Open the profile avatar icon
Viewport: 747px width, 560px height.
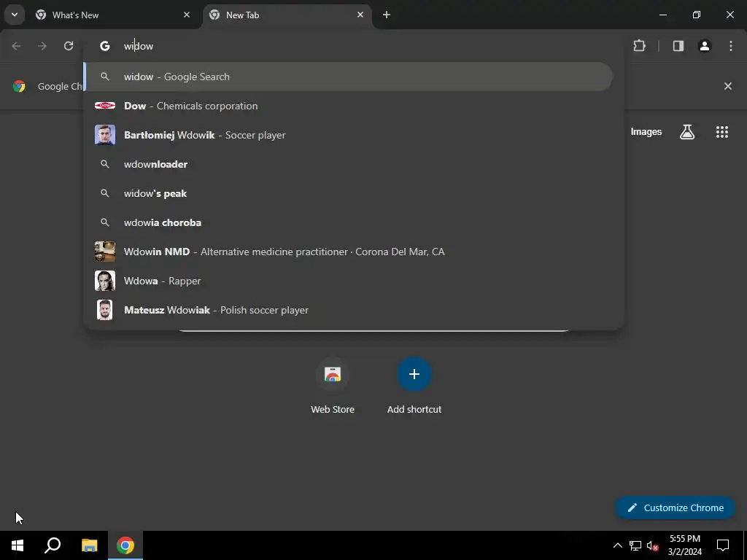pyautogui.click(x=705, y=46)
